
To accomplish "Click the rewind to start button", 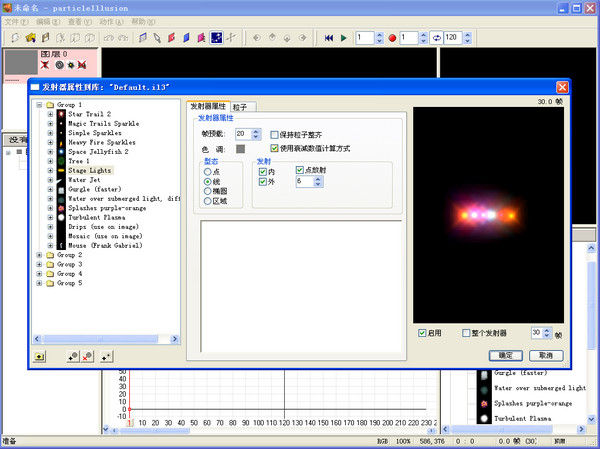I will coord(329,38).
